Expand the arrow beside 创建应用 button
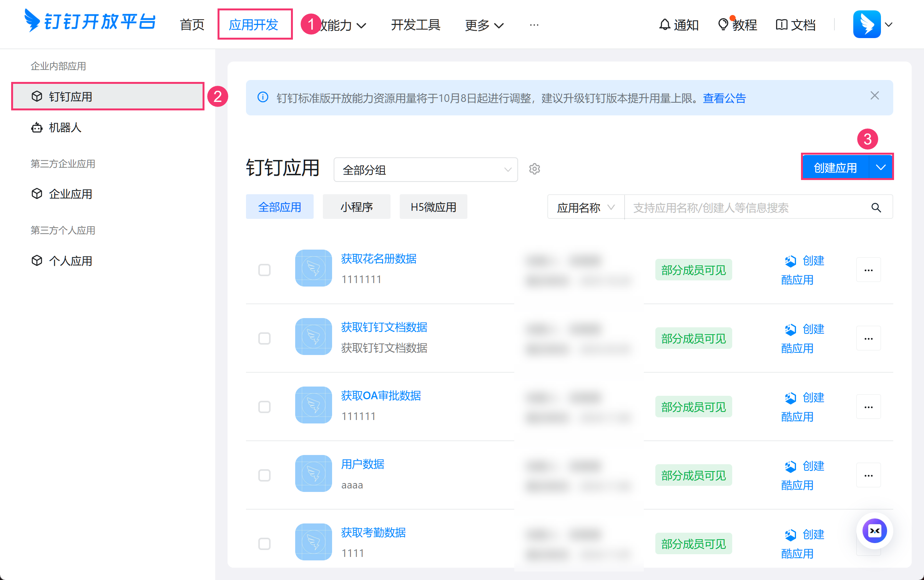Screen dimensions: 924x580 [x=881, y=167]
